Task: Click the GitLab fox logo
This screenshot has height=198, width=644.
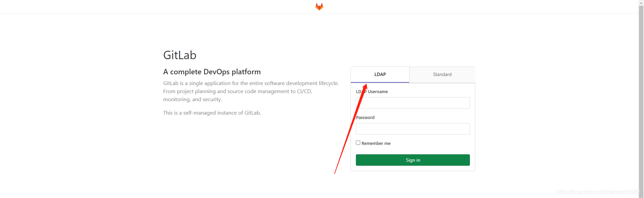Action: click(x=319, y=7)
